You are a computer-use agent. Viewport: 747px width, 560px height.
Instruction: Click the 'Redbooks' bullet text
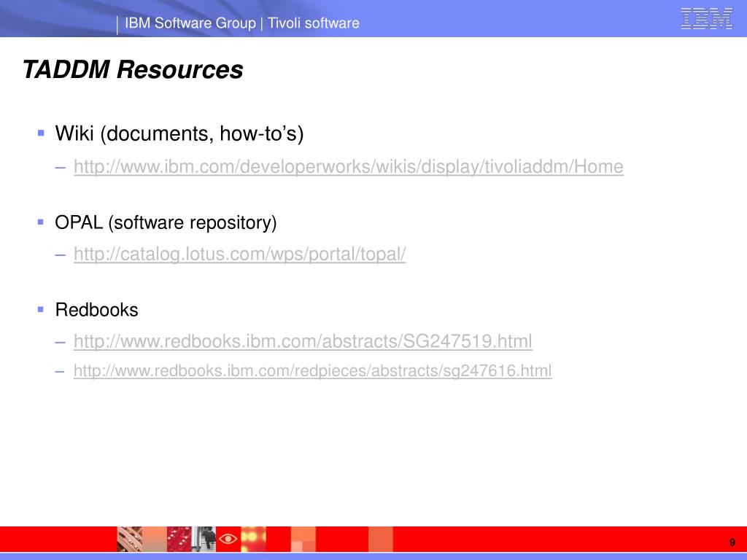point(97,310)
